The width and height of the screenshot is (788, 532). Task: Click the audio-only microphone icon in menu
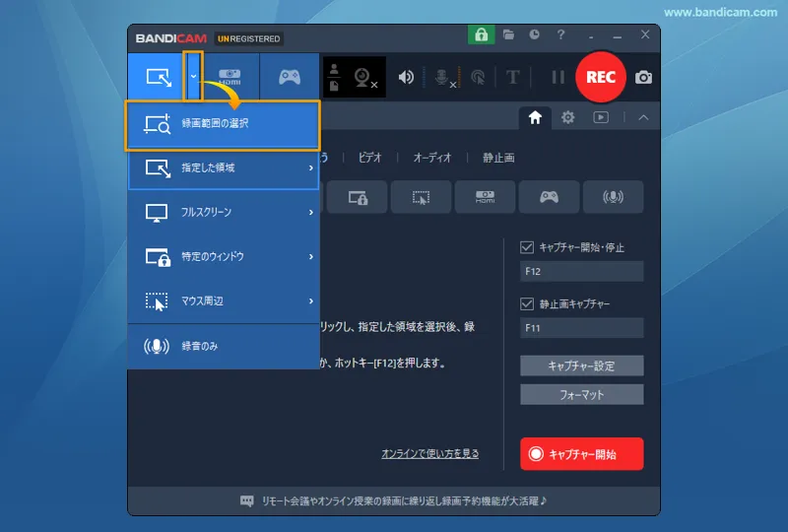(157, 346)
